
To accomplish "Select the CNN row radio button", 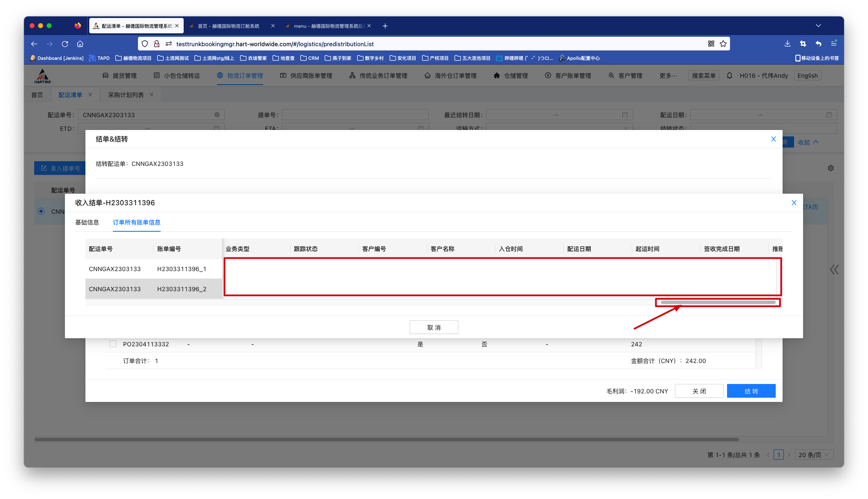I will click(x=41, y=211).
